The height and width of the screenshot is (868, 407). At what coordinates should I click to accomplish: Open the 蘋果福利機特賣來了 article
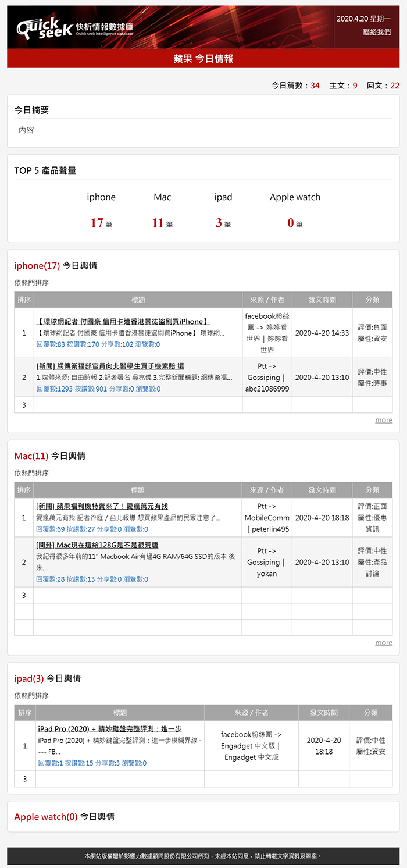tap(102, 507)
